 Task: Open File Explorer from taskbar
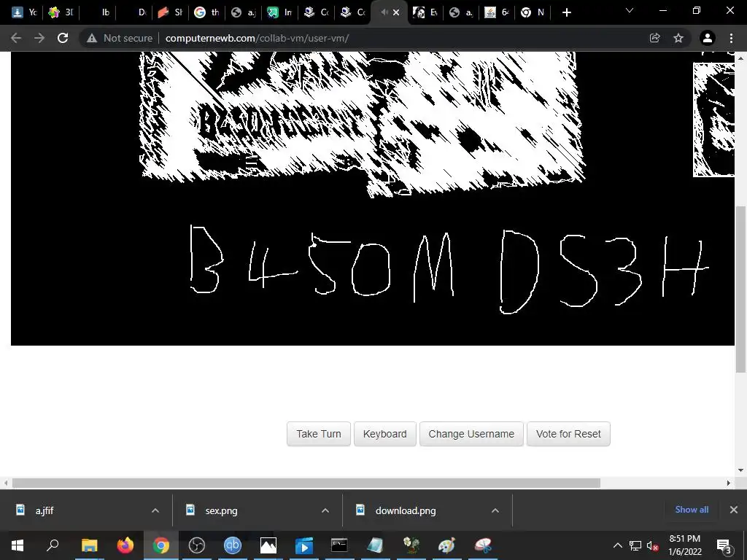(89, 545)
